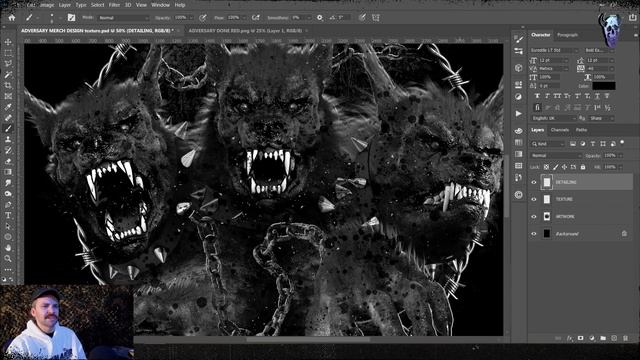This screenshot has height=360, width=640.
Task: Switch to the Paths tab
Action: coord(581,130)
